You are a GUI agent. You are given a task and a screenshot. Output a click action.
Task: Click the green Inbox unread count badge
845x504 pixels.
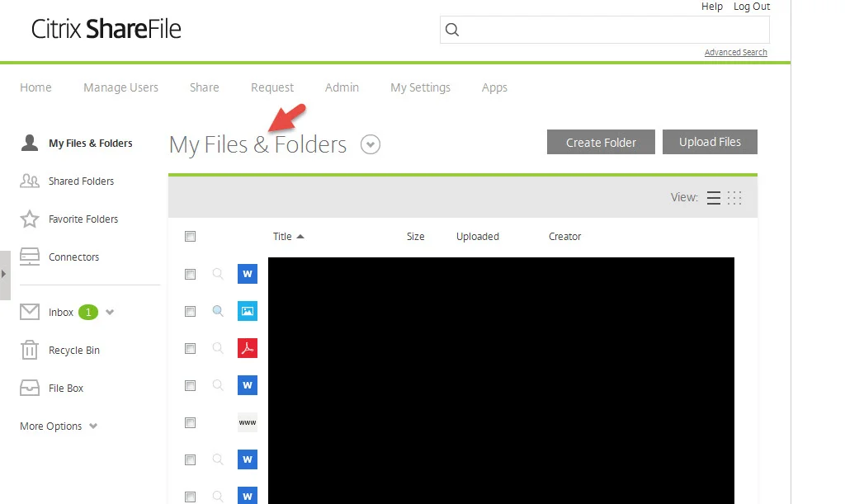click(88, 312)
